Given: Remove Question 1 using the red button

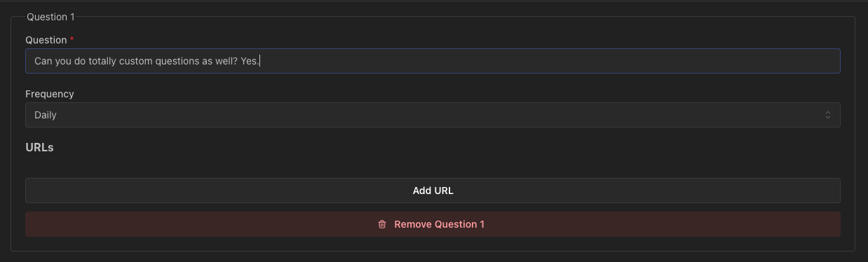Looking at the screenshot, I should (433, 224).
